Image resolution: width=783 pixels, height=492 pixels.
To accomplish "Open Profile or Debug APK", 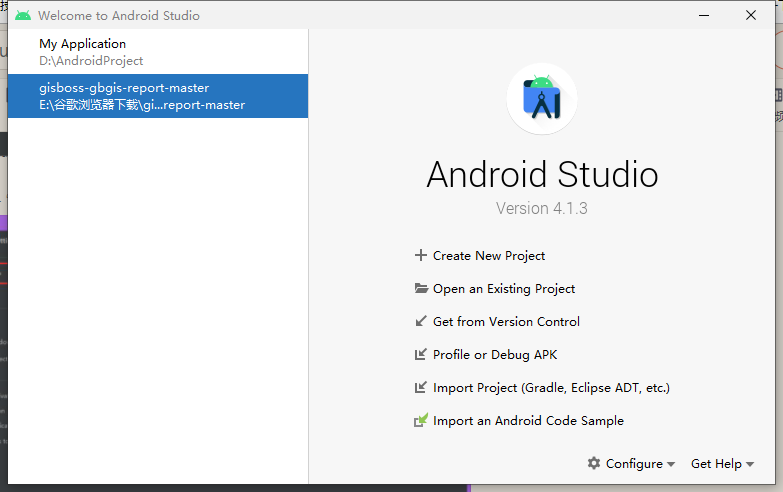I will (495, 354).
